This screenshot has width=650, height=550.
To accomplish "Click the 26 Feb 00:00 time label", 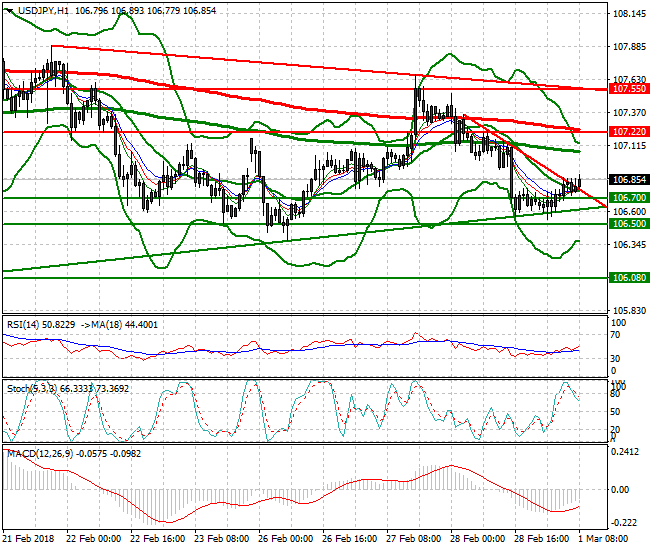I will [x=285, y=539].
